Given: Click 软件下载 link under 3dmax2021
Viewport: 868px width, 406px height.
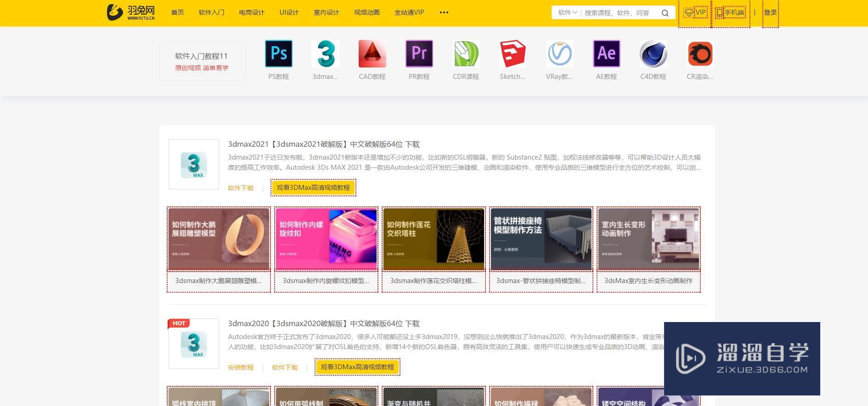Looking at the screenshot, I should 241,188.
